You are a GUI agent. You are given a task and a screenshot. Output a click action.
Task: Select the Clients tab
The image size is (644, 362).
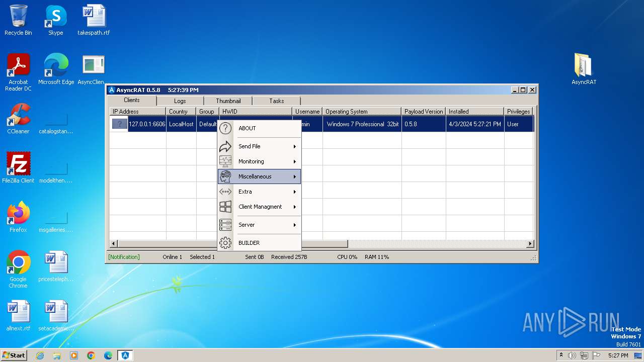(x=132, y=100)
